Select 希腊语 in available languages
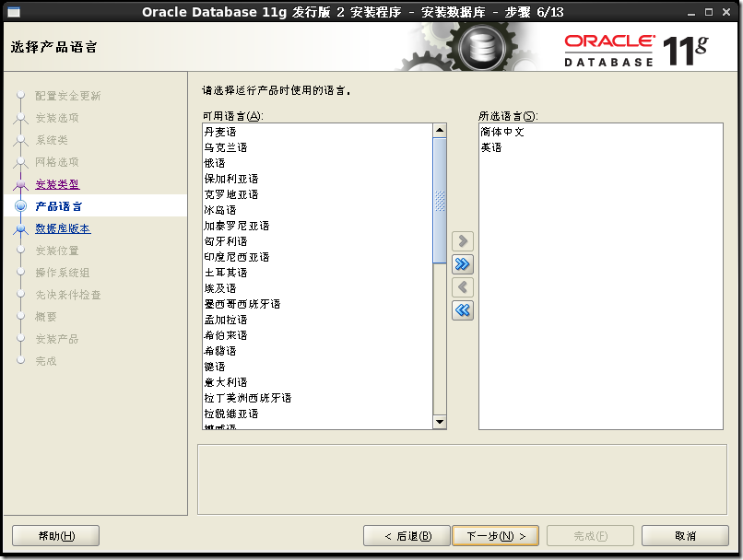 pyautogui.click(x=317, y=350)
